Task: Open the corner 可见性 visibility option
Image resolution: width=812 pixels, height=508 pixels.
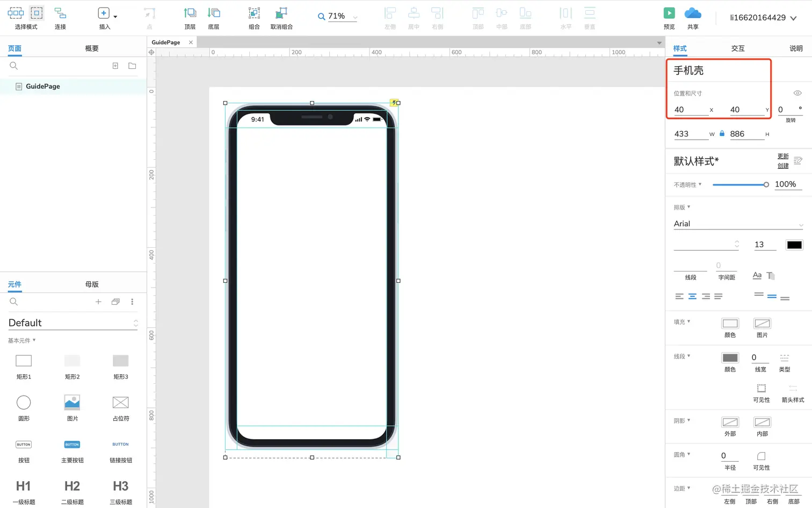Action: pyautogui.click(x=762, y=456)
